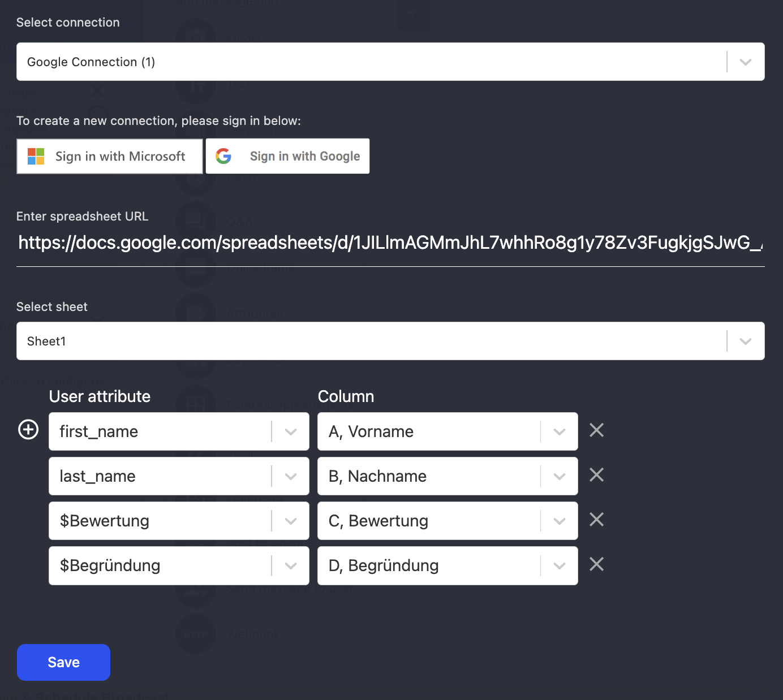The width and height of the screenshot is (783, 700).
Task: Open the Google Connection (1) dropdown
Action: coord(390,62)
